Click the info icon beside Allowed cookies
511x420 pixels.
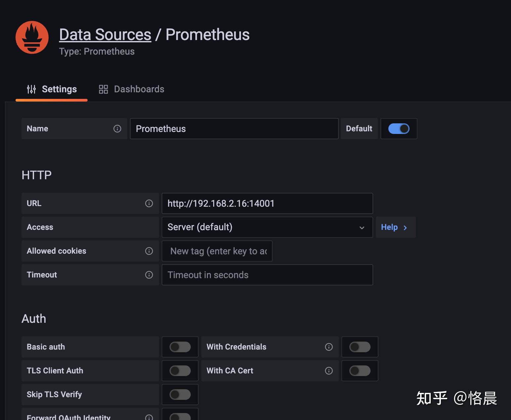(x=149, y=251)
